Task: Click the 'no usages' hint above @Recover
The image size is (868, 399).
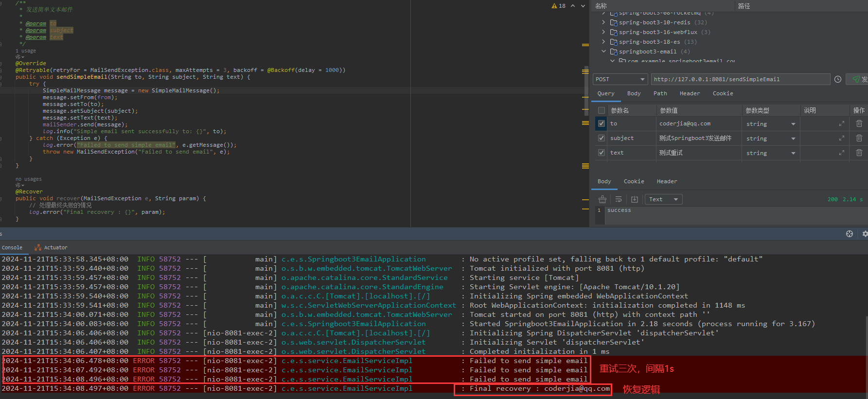Action: (x=29, y=179)
